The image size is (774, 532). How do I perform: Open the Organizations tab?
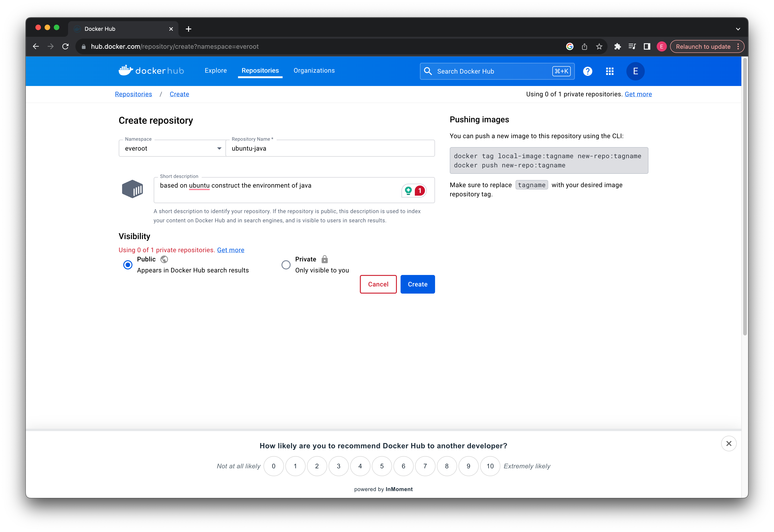[314, 70]
